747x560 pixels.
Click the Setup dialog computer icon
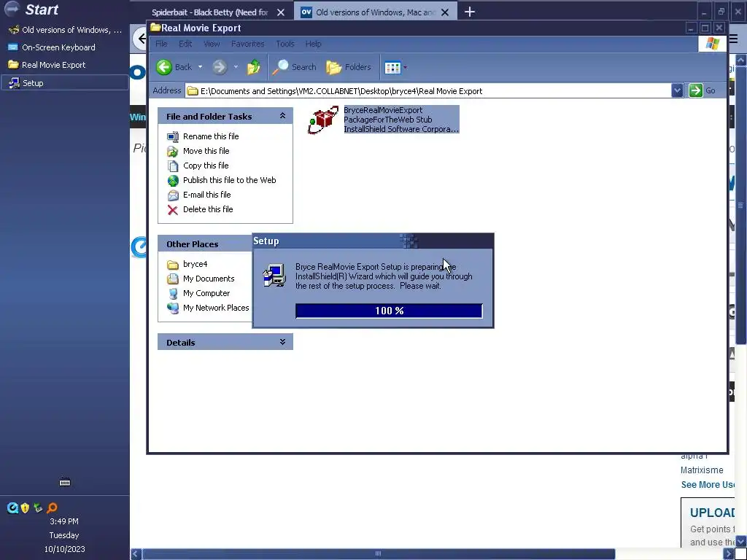(x=274, y=275)
